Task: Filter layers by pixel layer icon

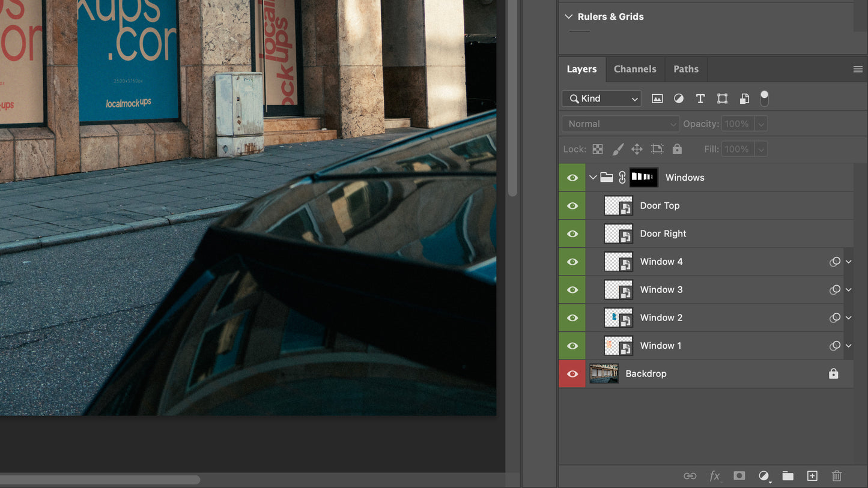Action: point(657,98)
